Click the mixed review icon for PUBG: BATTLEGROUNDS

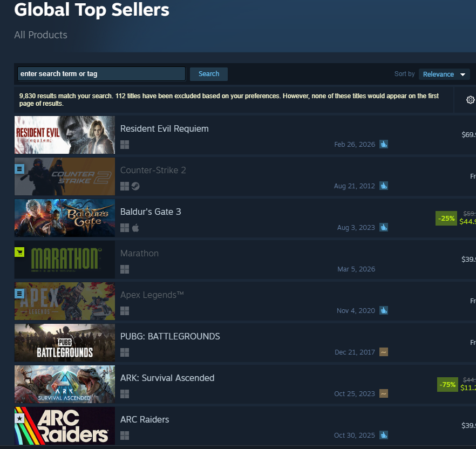[384, 352]
